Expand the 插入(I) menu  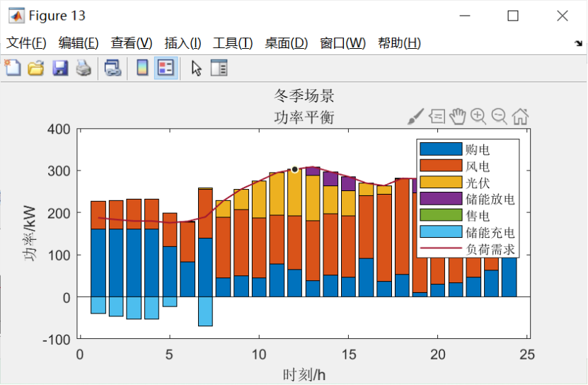click(x=183, y=43)
